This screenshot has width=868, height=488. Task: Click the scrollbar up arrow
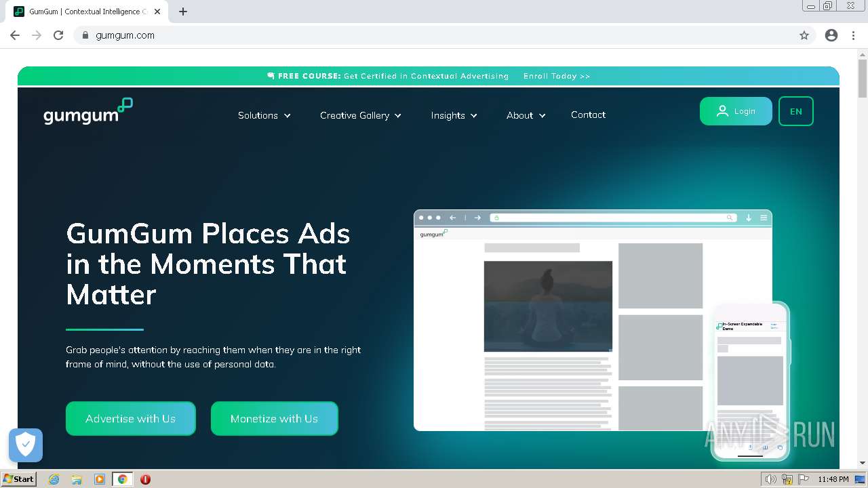coord(863,54)
